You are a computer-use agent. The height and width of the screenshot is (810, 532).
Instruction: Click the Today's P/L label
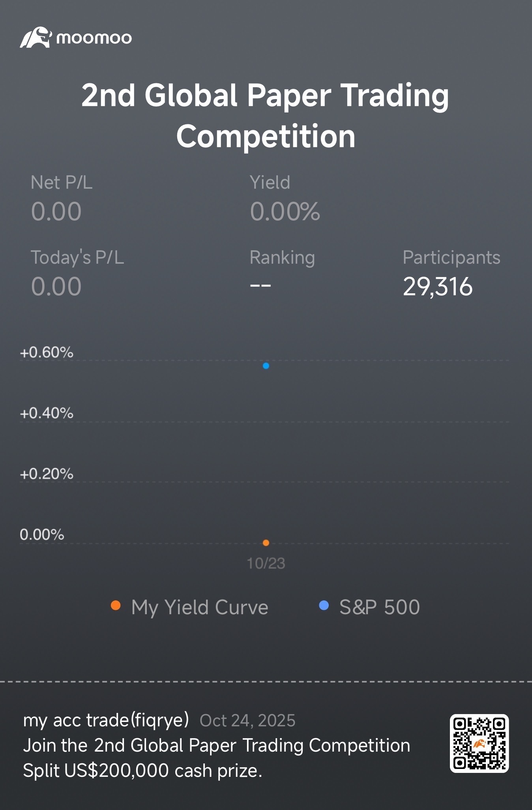(x=77, y=257)
